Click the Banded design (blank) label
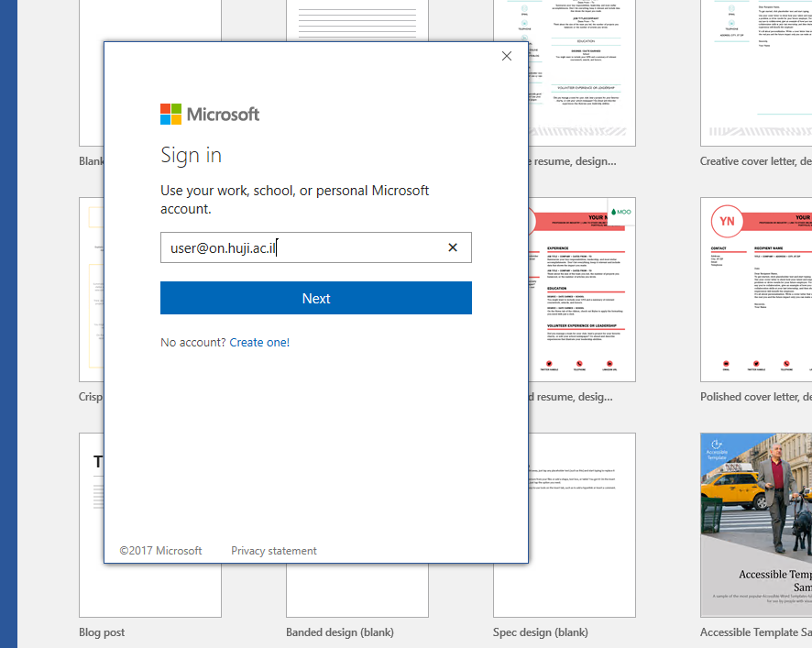 point(340,632)
